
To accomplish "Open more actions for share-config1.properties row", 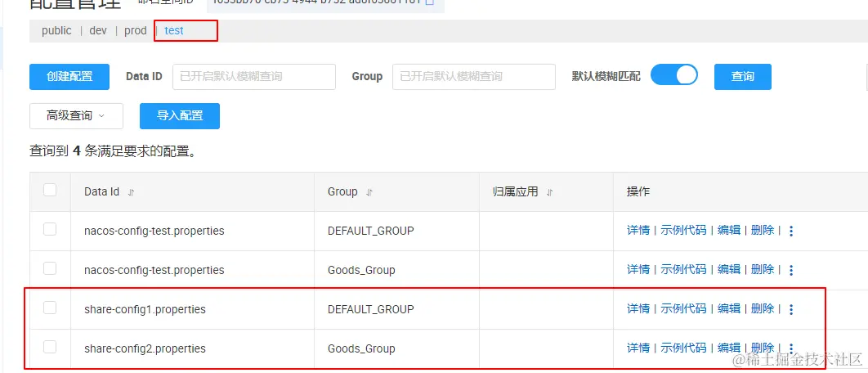I will (791, 310).
